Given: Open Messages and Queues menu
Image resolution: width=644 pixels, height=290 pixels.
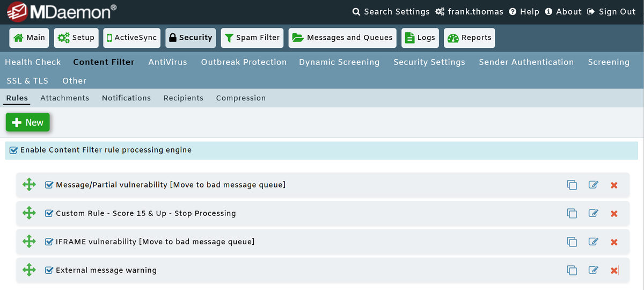Looking at the screenshot, I should tap(343, 38).
